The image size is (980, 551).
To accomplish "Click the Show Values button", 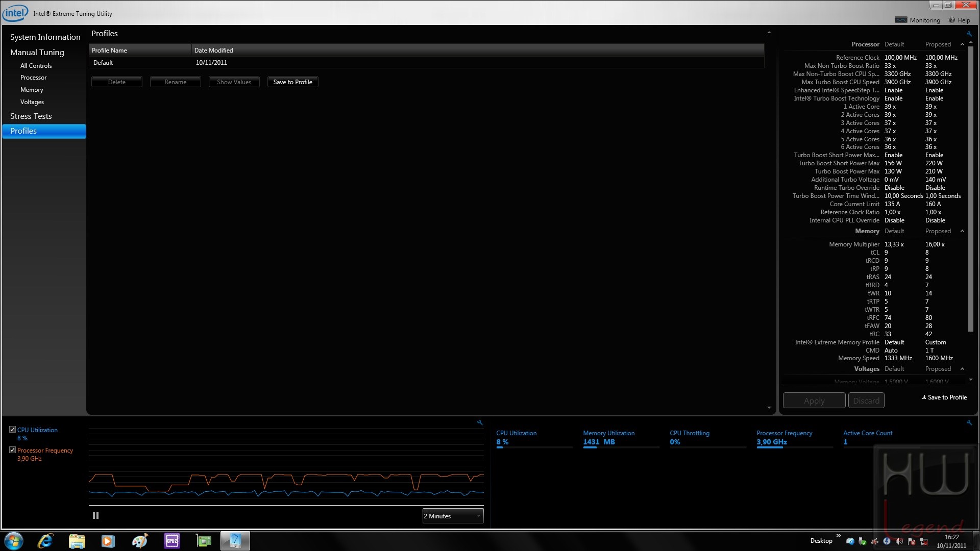I will tap(234, 82).
